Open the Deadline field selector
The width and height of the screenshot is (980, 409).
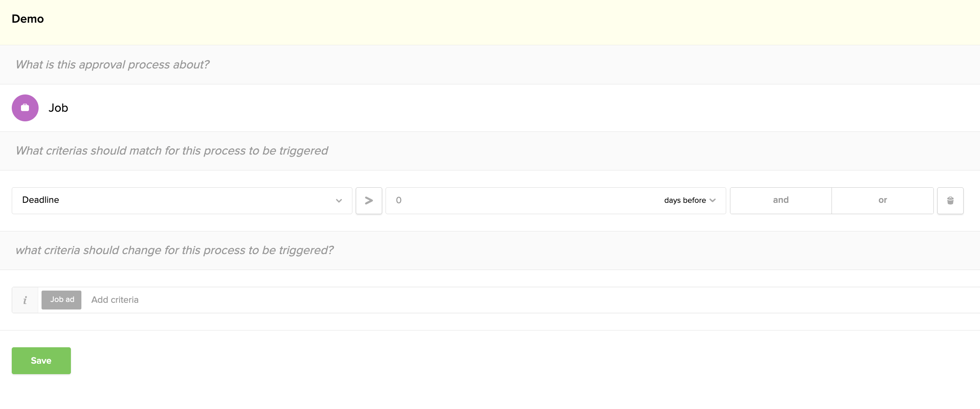182,201
